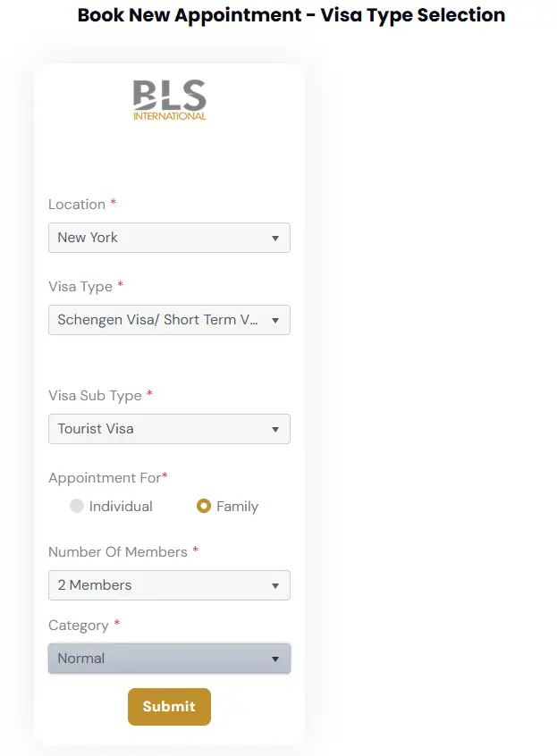The image size is (557, 756).
Task: Click the arrow icon beside Schengen Visa
Action: (x=275, y=320)
